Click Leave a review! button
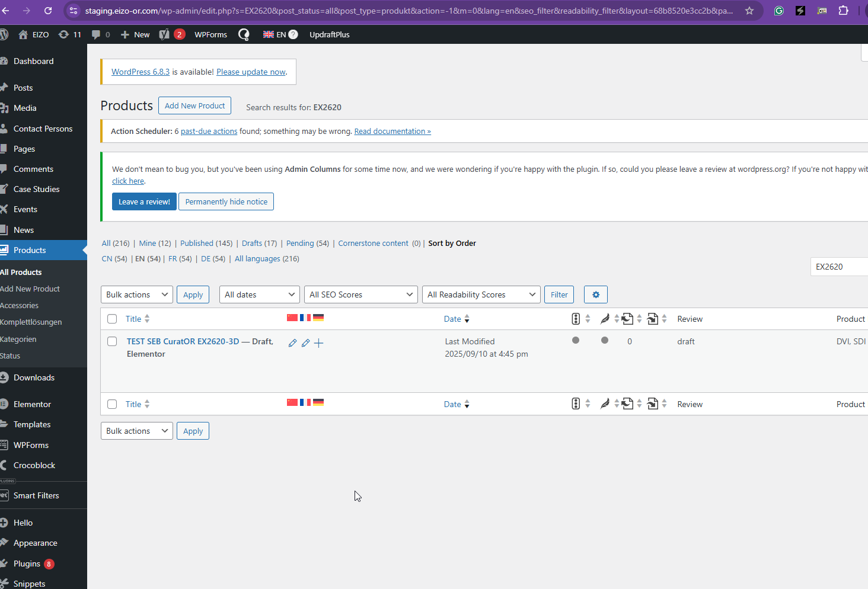Screen dimensions: 868x589 (x=144, y=201)
